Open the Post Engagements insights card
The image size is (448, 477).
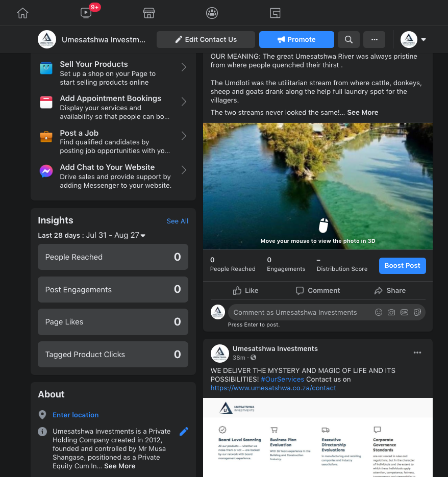click(x=113, y=290)
